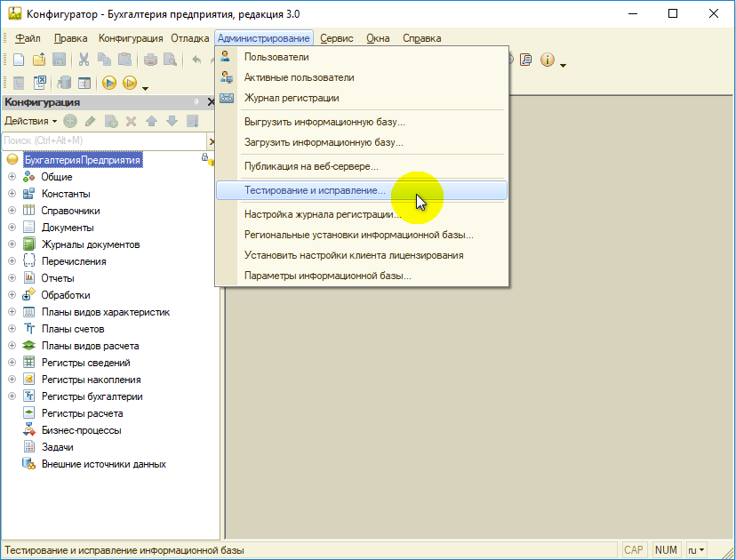Open the ru language dropdown
The height and width of the screenshot is (560, 736).
[x=696, y=550]
